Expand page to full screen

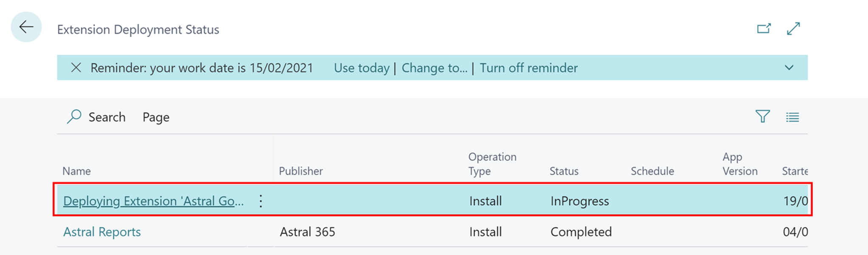[793, 28]
